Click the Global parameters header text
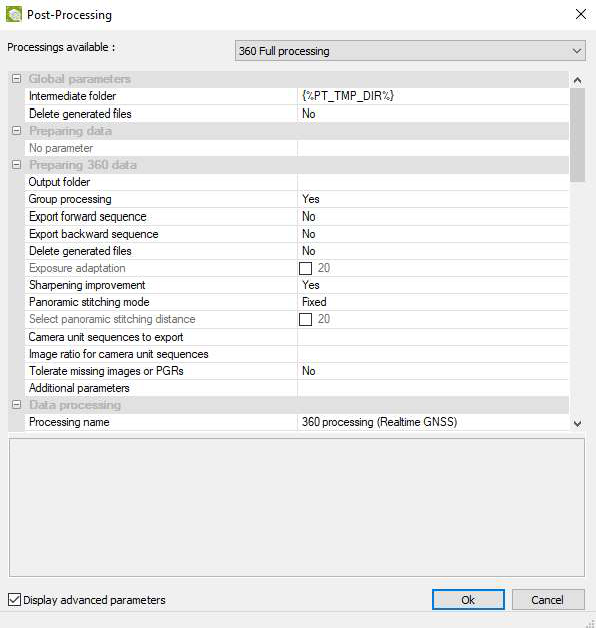 coord(80,79)
